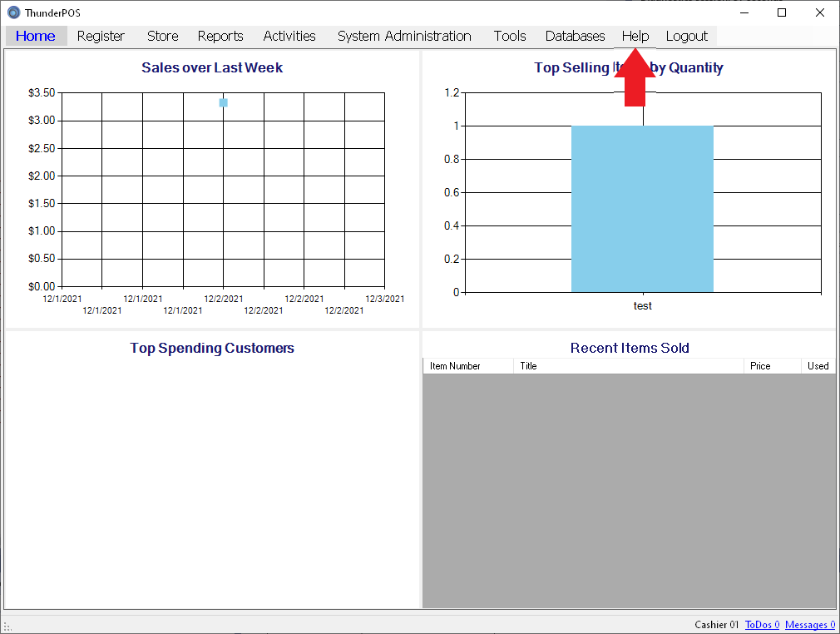Screen dimensions: 840x634
Task: Choose Logout from the menu bar
Action: coord(687,36)
